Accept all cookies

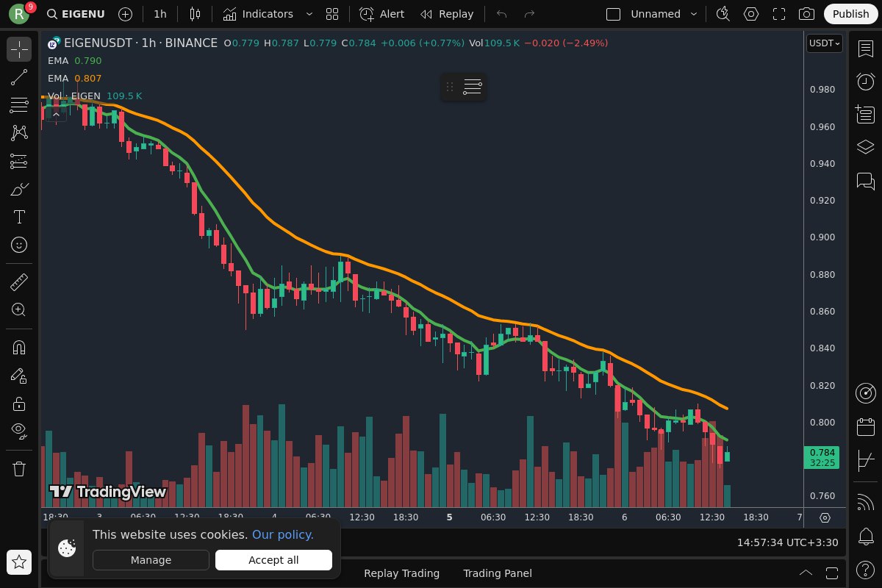(273, 560)
